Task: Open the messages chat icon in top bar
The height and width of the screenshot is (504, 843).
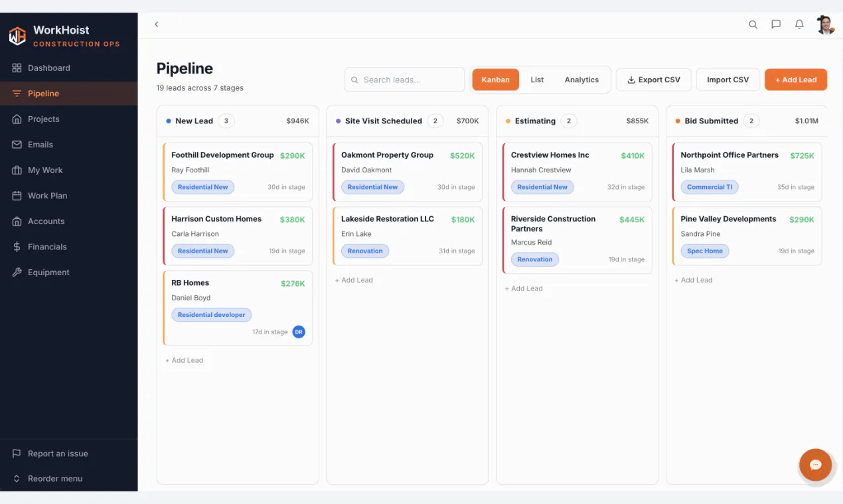Action: 776,25
